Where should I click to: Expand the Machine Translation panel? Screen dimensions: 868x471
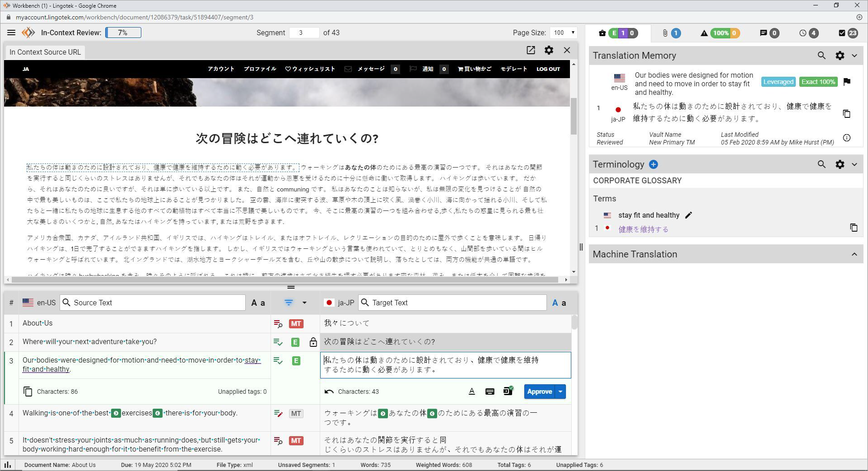[854, 254]
